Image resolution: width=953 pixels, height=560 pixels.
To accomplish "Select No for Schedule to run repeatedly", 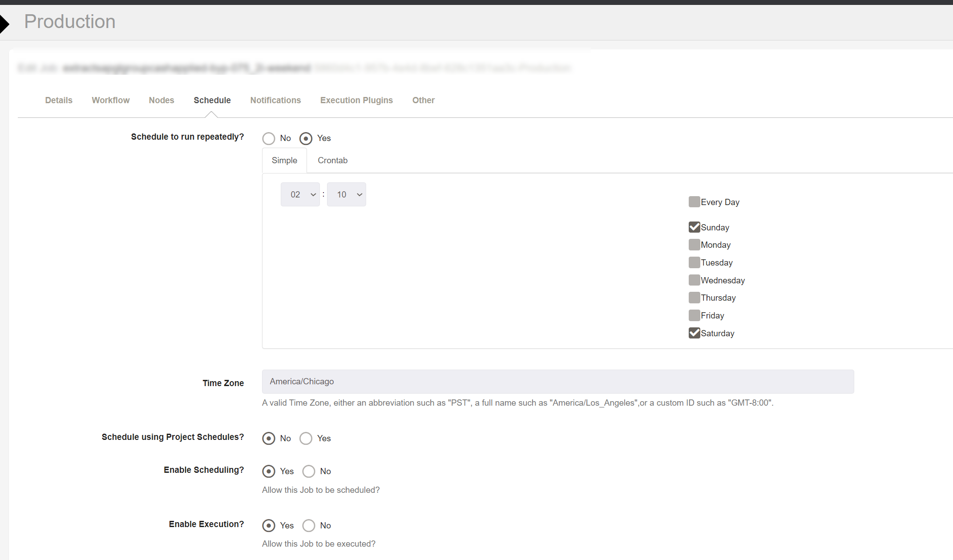I will click(269, 138).
